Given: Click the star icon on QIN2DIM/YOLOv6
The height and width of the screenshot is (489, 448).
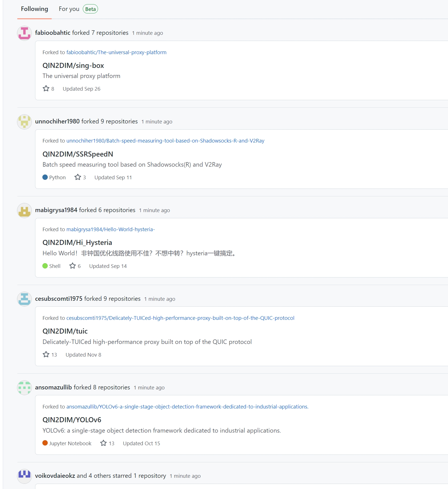Looking at the screenshot, I should pyautogui.click(x=104, y=443).
